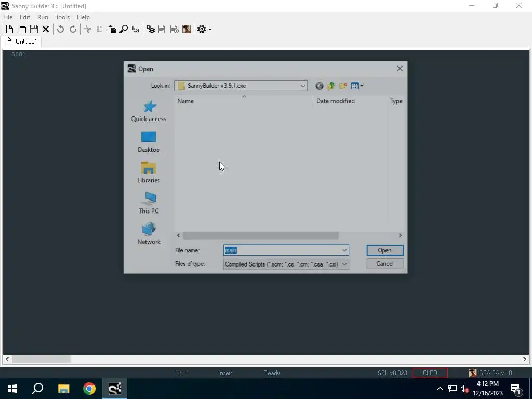Click the Replace text toolbar icon

click(x=136, y=29)
